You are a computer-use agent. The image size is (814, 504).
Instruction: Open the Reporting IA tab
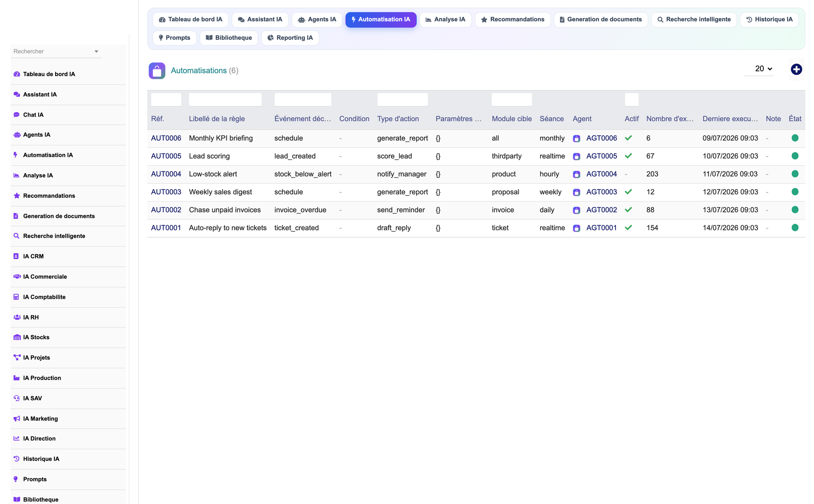pos(290,38)
